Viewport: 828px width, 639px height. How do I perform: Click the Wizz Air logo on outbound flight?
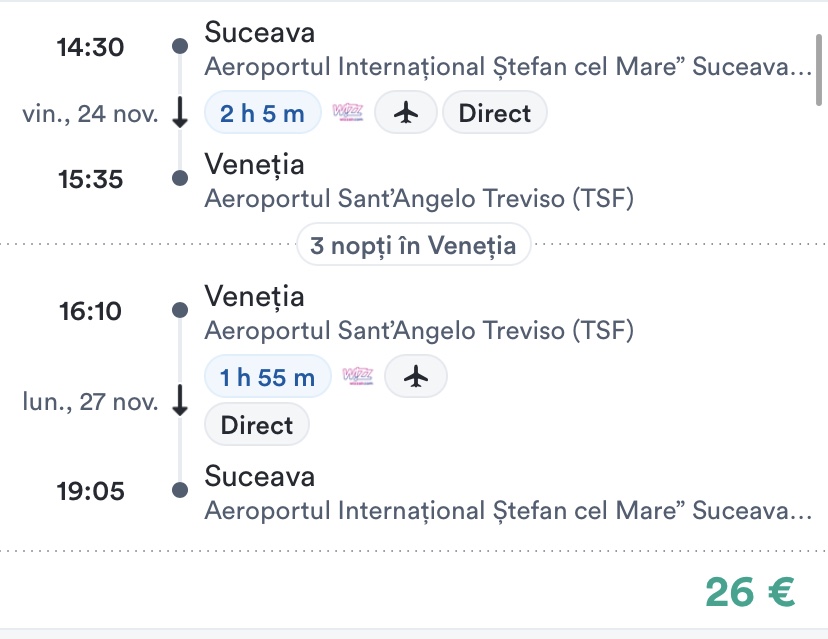pos(347,113)
